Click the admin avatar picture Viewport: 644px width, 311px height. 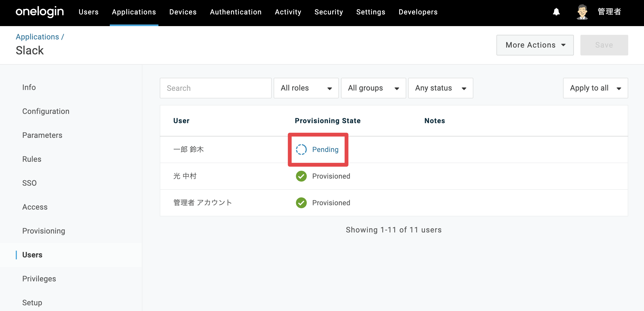582,12
